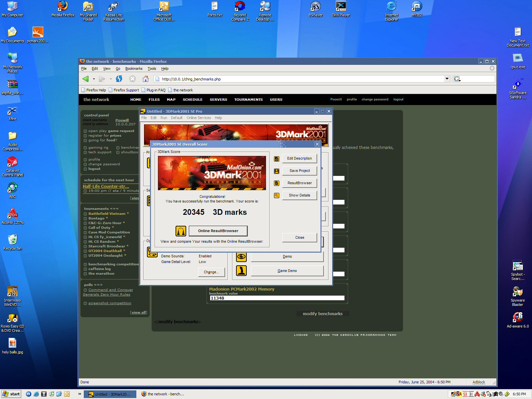Click ResultBrowser button in score dialog
The image size is (532, 399).
(300, 183)
